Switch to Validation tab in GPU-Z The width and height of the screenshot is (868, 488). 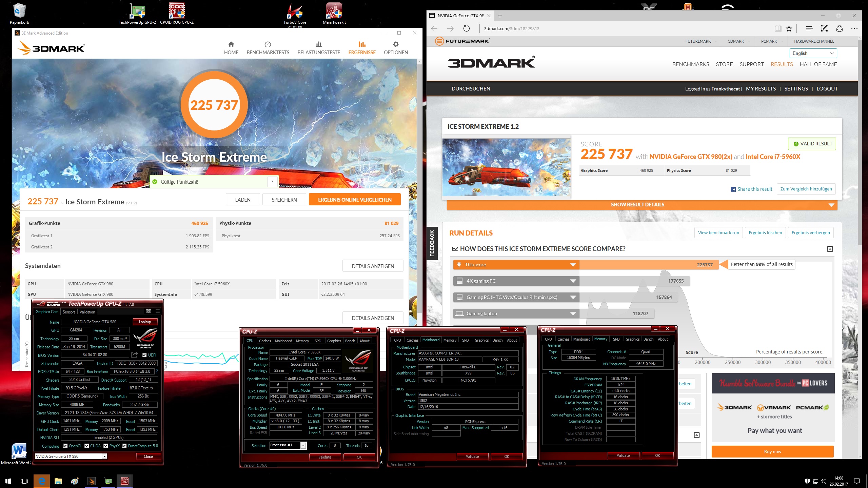pyautogui.click(x=87, y=312)
